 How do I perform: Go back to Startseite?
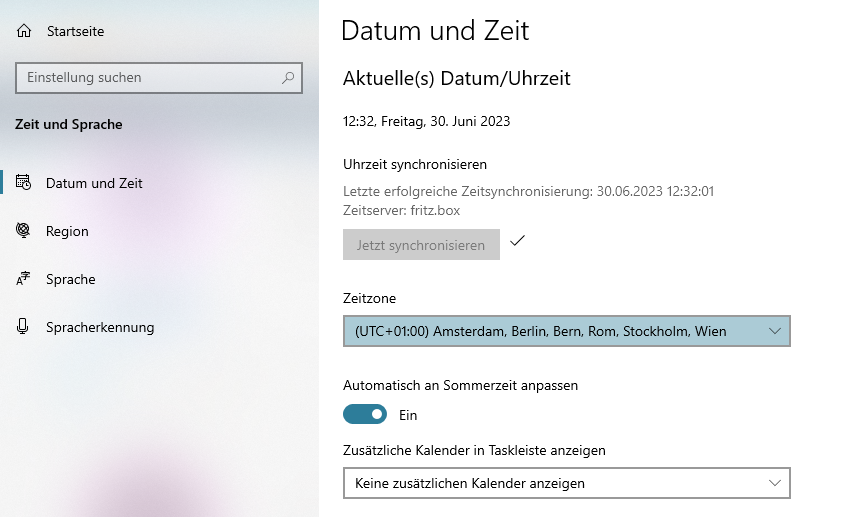pos(75,31)
